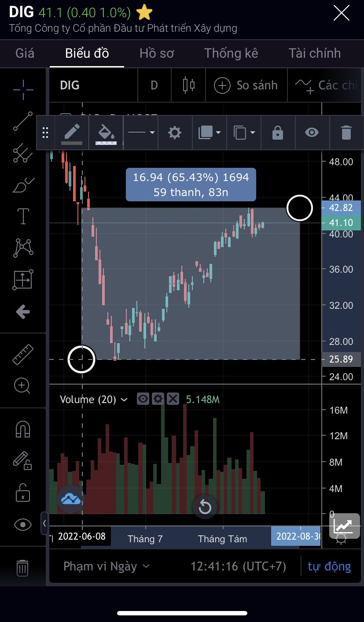Hide the Volume indicator with its eye icon
This screenshot has height=622, width=364.
143,399
